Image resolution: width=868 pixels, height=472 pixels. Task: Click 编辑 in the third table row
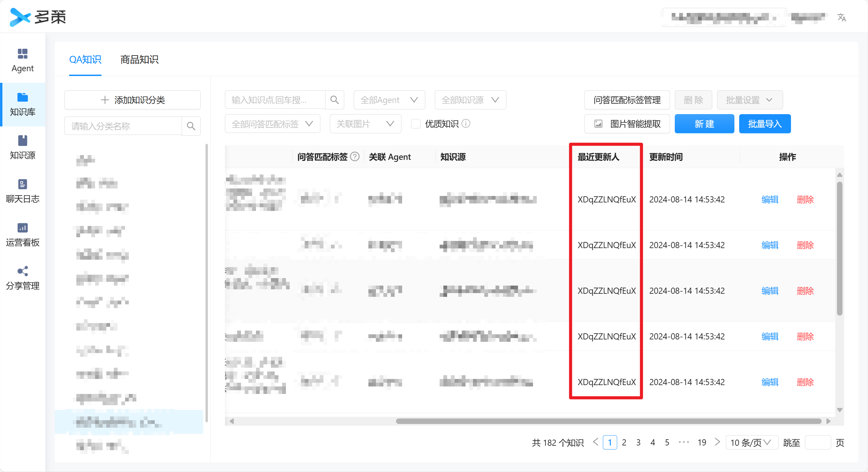[770, 291]
